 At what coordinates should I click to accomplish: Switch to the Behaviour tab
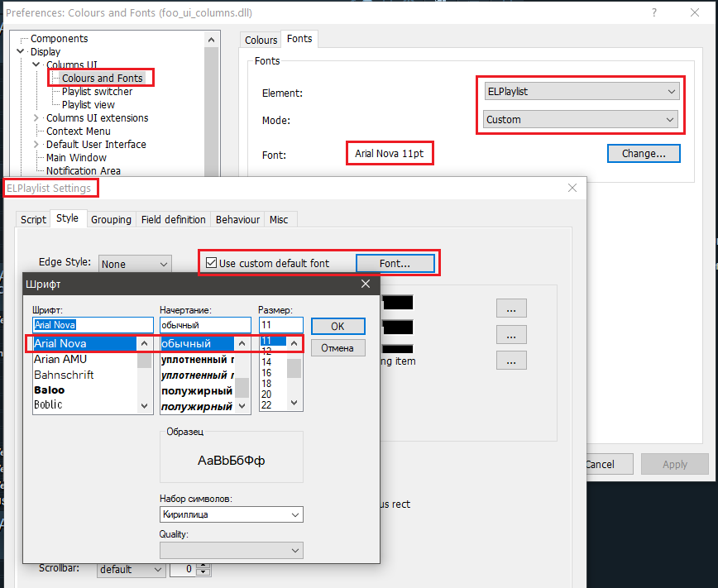[237, 219]
